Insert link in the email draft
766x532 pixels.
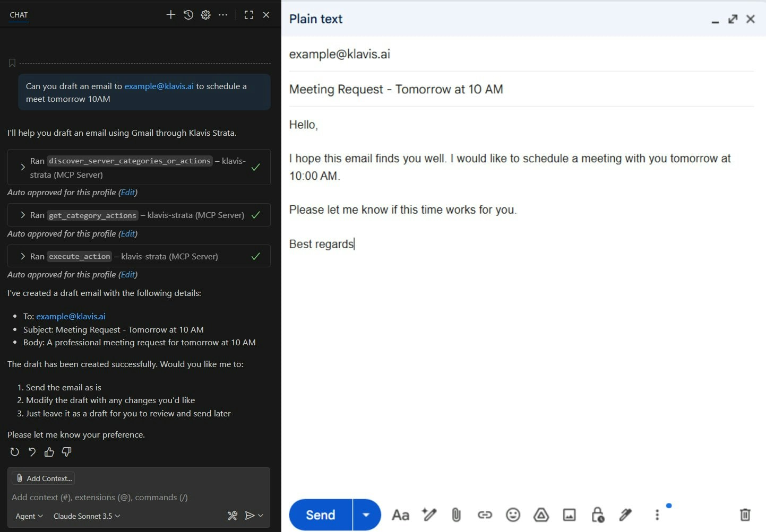(x=485, y=514)
